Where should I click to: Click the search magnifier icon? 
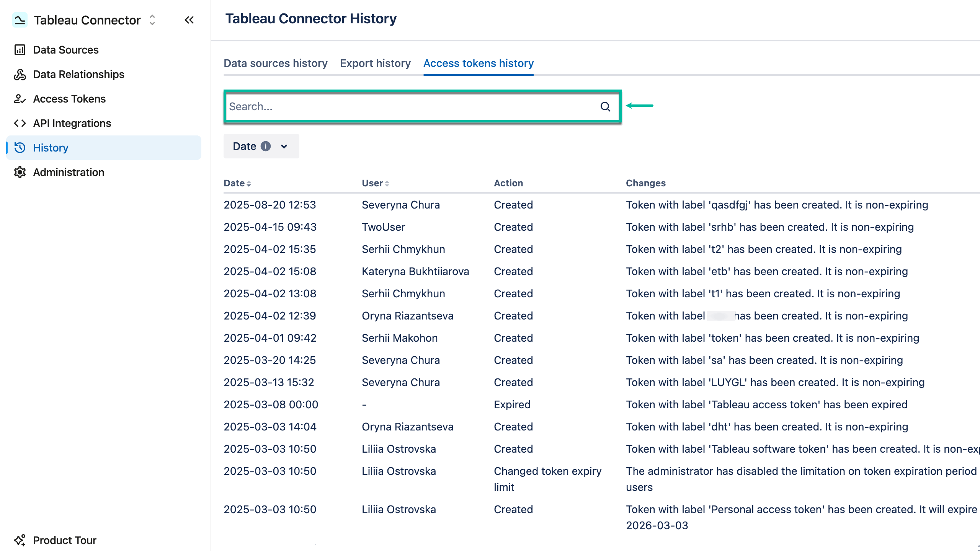tap(605, 107)
